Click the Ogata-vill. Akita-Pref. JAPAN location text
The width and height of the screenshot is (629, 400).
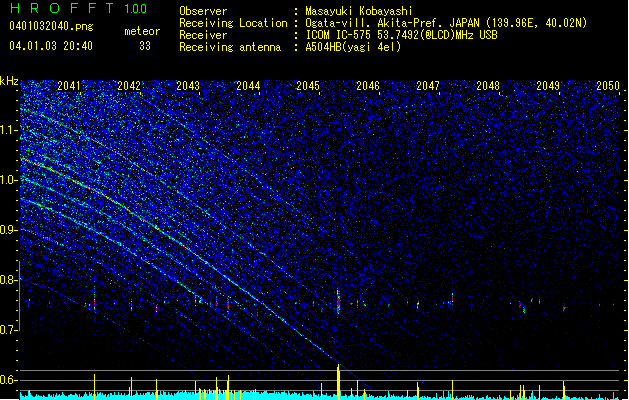(x=446, y=23)
